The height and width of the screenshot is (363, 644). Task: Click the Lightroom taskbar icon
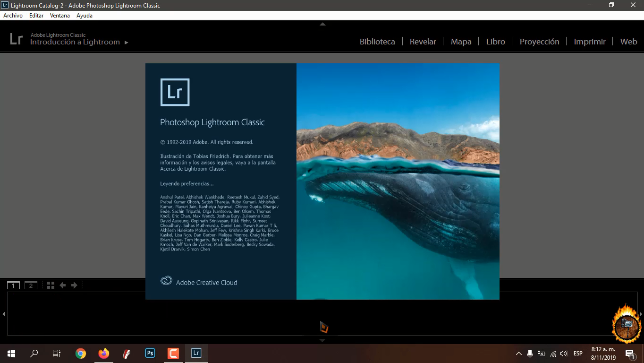pyautogui.click(x=196, y=353)
